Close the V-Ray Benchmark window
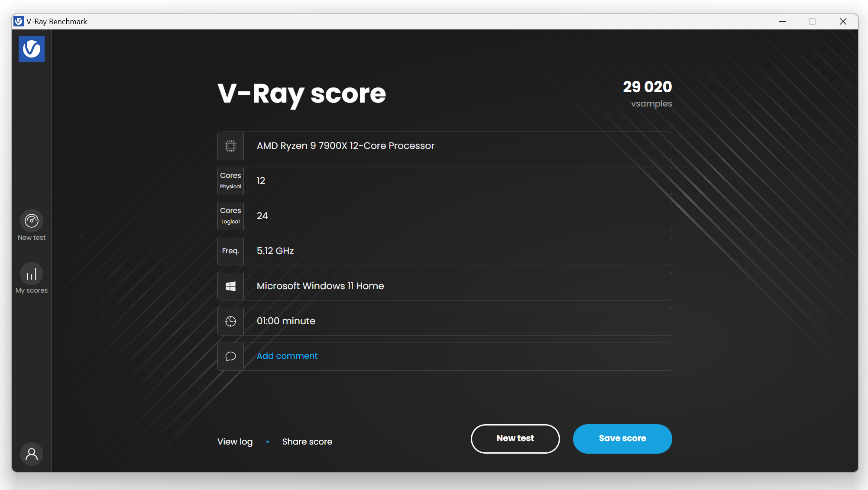 (x=843, y=21)
